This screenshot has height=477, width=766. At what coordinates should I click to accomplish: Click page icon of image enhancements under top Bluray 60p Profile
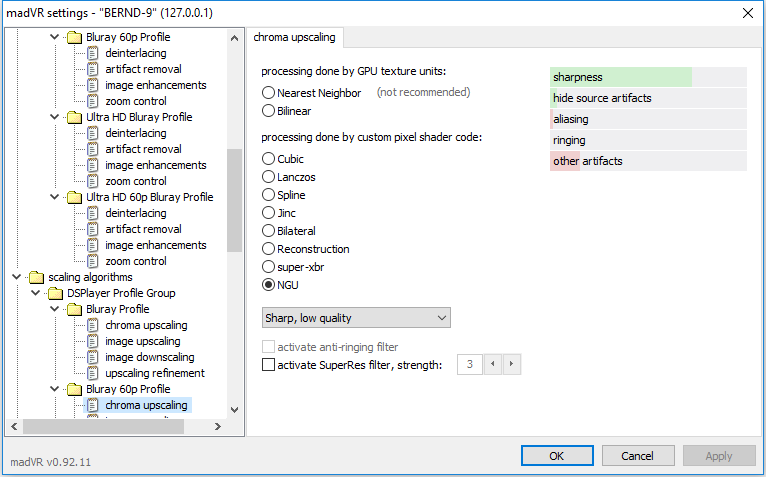point(93,85)
